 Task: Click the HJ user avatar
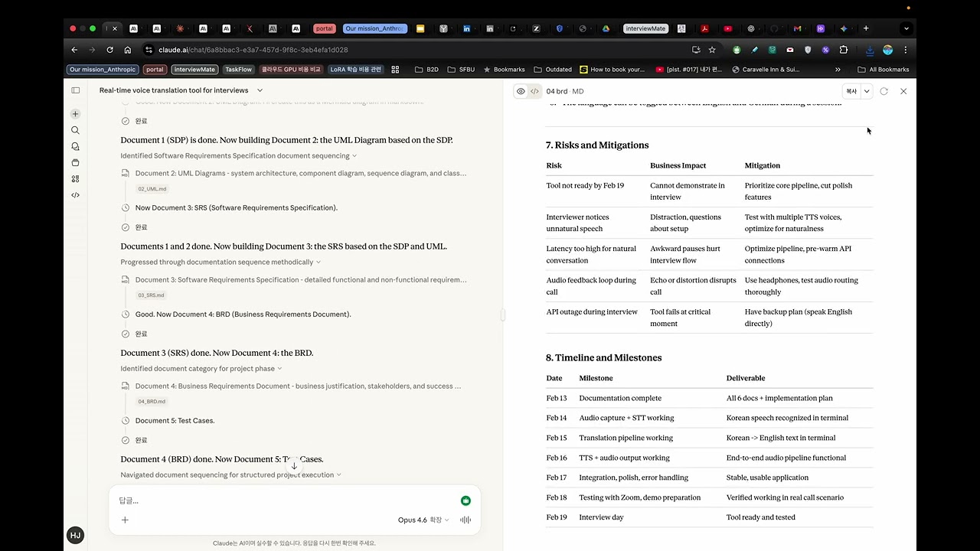75,535
